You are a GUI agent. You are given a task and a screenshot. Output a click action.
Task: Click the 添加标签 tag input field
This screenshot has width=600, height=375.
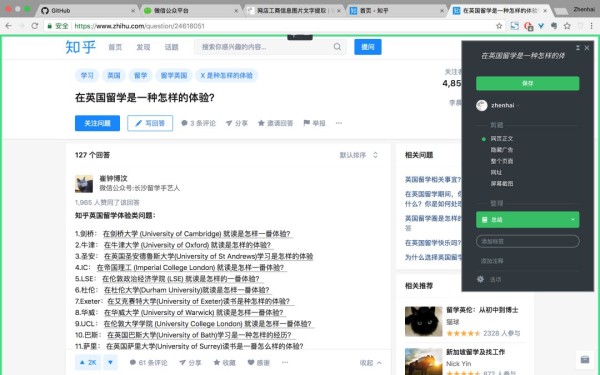click(527, 241)
